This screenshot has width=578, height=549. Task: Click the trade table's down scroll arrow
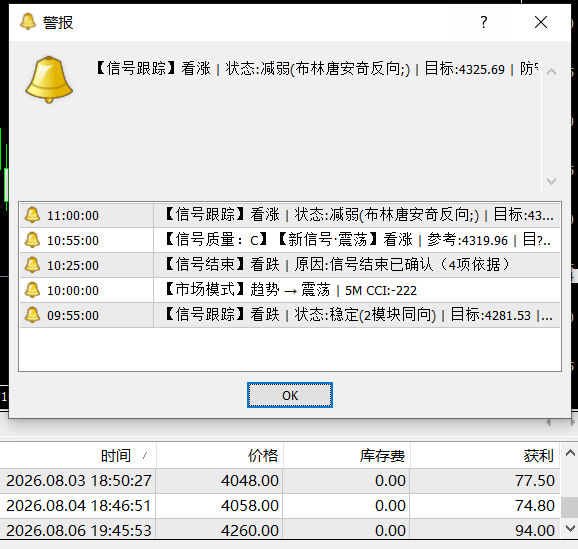pos(570,529)
